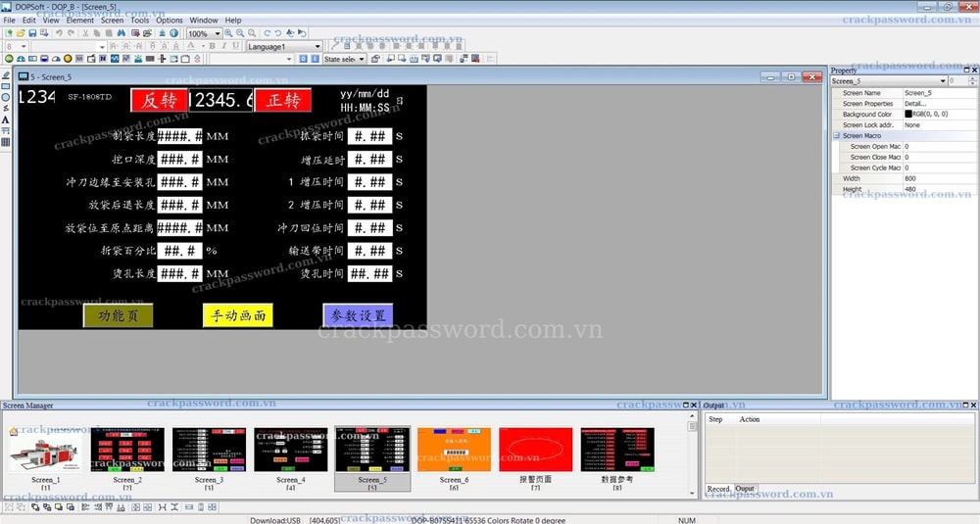Collapse the Screen Macro property group
Viewport: 980px width, 524px height.
coord(837,135)
